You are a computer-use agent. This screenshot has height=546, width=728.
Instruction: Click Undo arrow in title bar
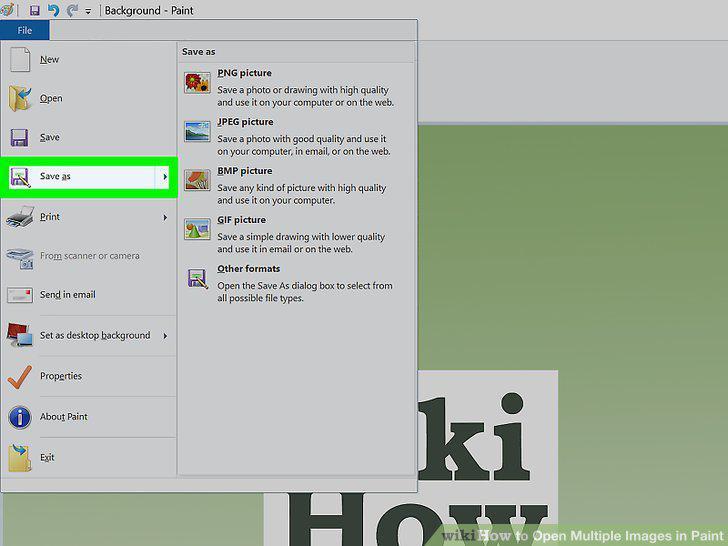click(x=53, y=10)
